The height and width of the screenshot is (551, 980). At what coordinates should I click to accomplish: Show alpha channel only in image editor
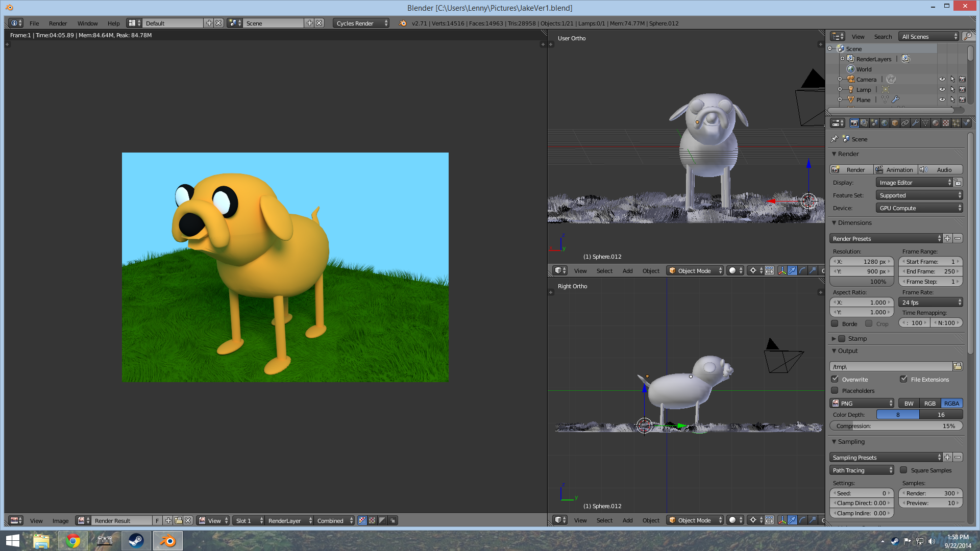[382, 520]
